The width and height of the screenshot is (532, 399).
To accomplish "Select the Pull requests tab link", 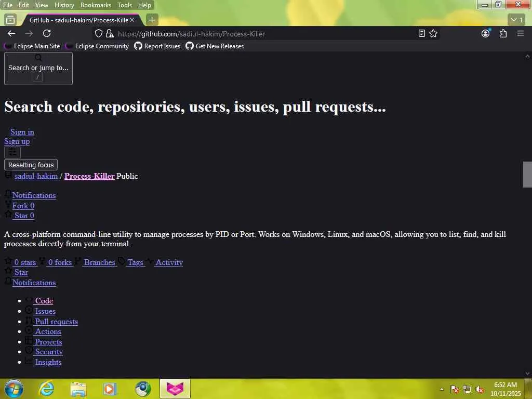I will point(56,322).
